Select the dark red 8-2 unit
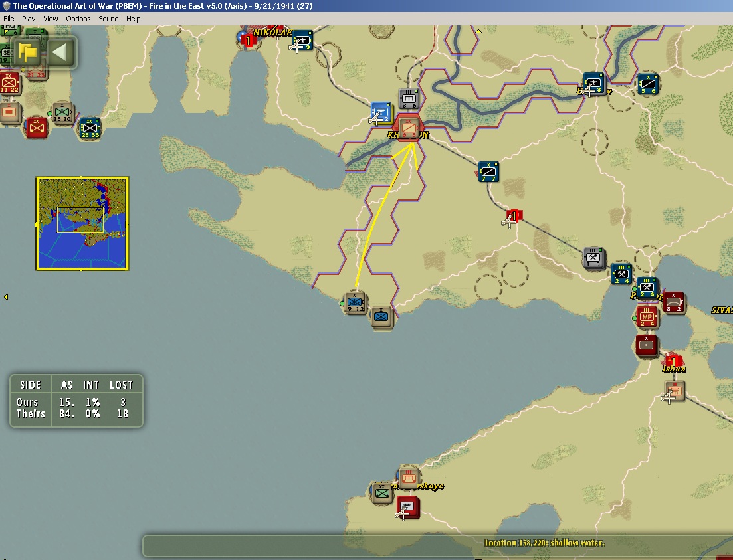 coord(674,303)
